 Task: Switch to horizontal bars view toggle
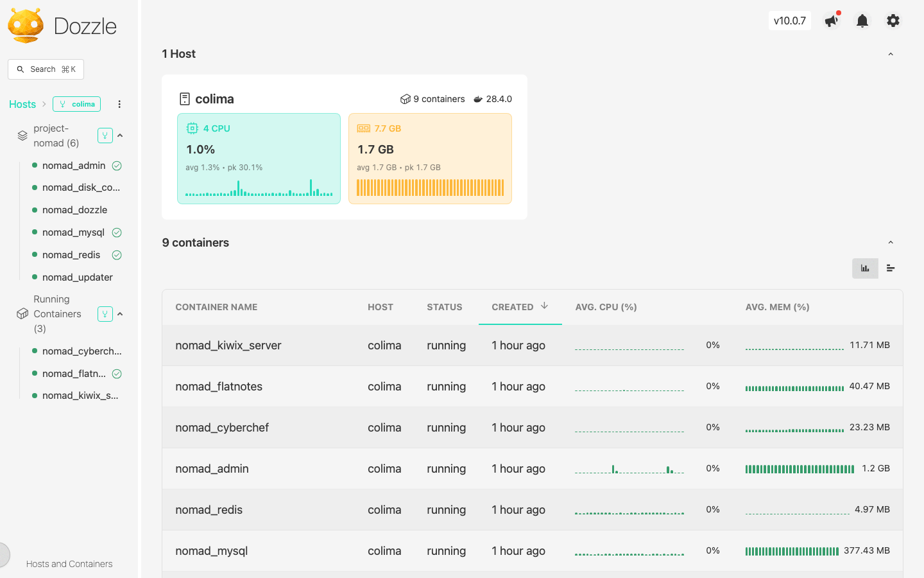891,268
